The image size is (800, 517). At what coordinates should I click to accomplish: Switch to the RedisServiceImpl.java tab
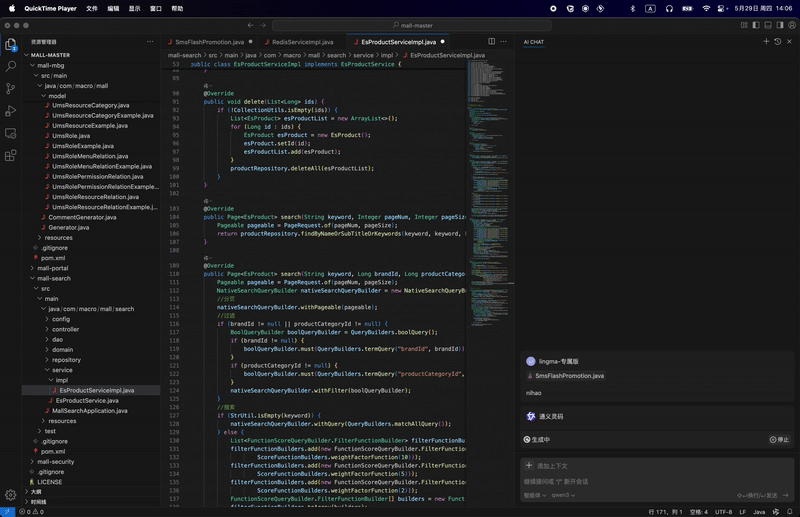click(x=302, y=42)
